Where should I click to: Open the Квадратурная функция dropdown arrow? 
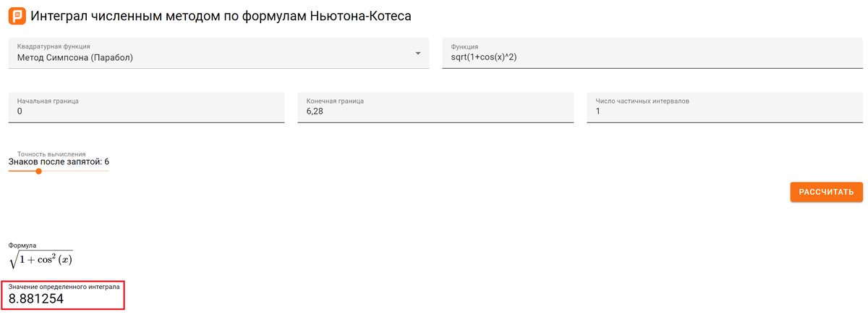point(418,54)
